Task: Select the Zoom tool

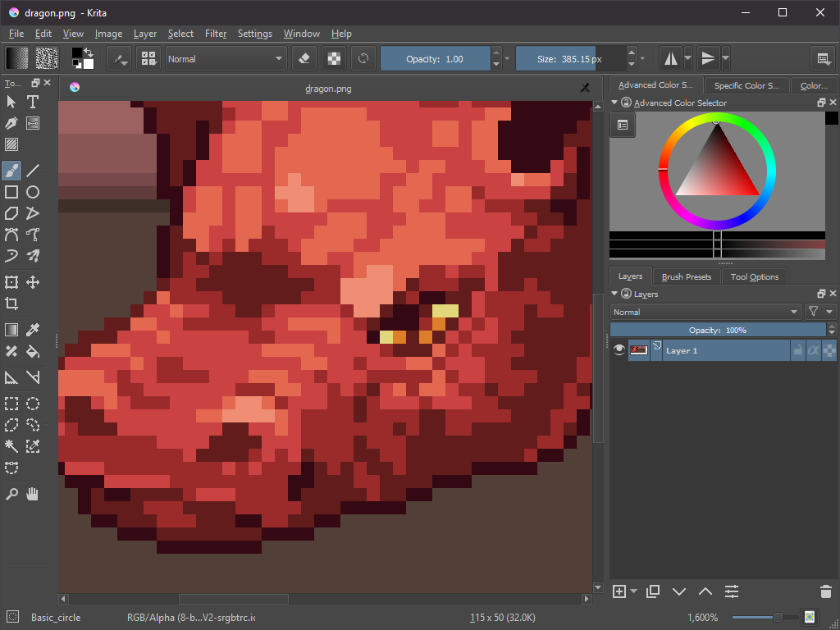Action: (11, 493)
